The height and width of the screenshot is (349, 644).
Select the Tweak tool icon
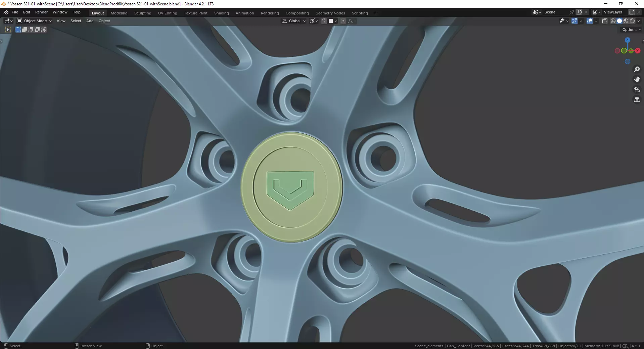(8, 30)
